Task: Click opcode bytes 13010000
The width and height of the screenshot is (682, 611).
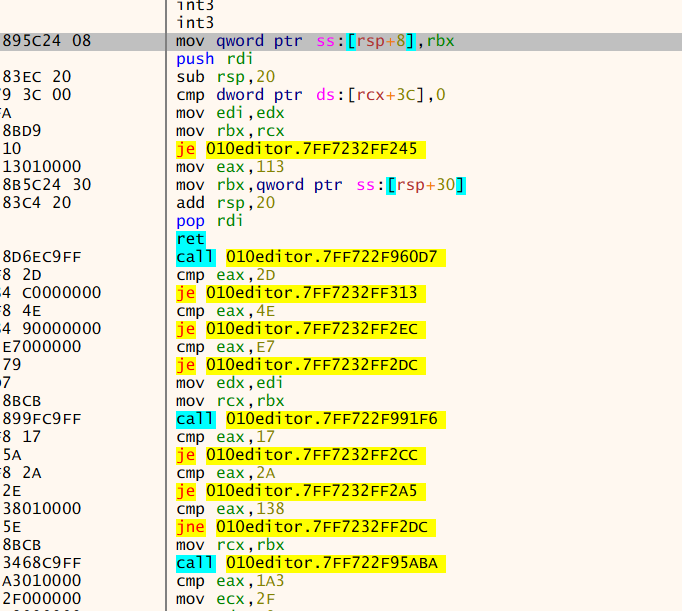Action: [x=42, y=167]
